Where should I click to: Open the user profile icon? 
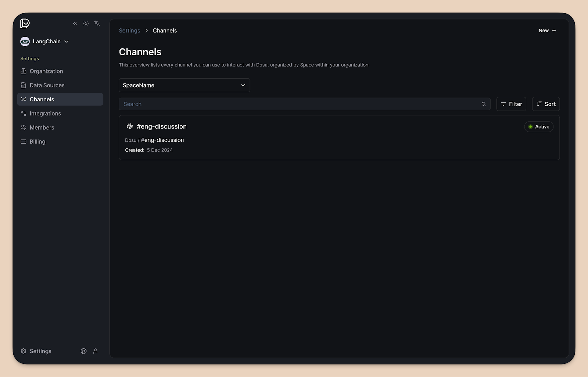pyautogui.click(x=96, y=351)
